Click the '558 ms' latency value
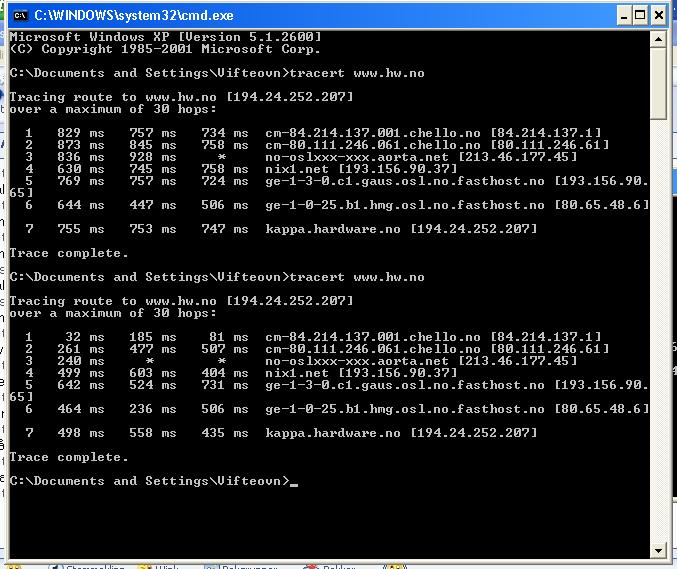Image resolution: width=677 pixels, height=569 pixels. [153, 433]
